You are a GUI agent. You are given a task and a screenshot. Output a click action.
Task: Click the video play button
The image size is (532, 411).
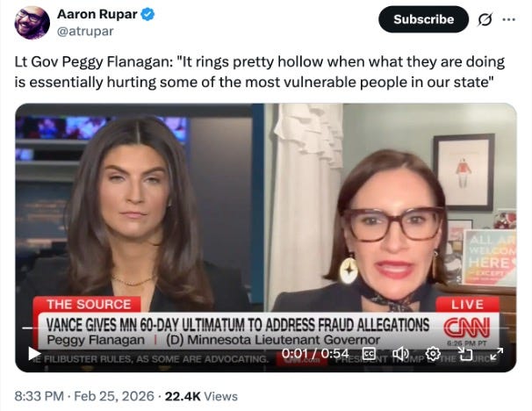click(x=34, y=354)
